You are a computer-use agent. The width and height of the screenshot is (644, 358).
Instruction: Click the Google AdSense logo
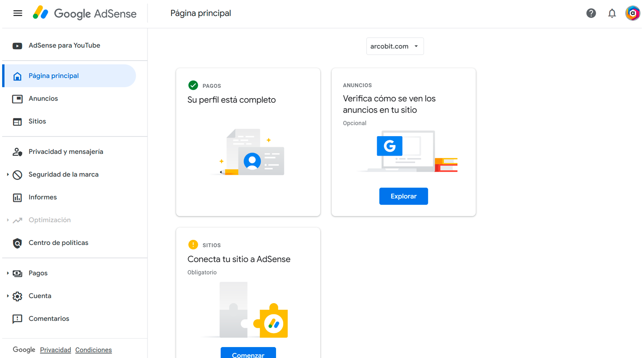85,13
